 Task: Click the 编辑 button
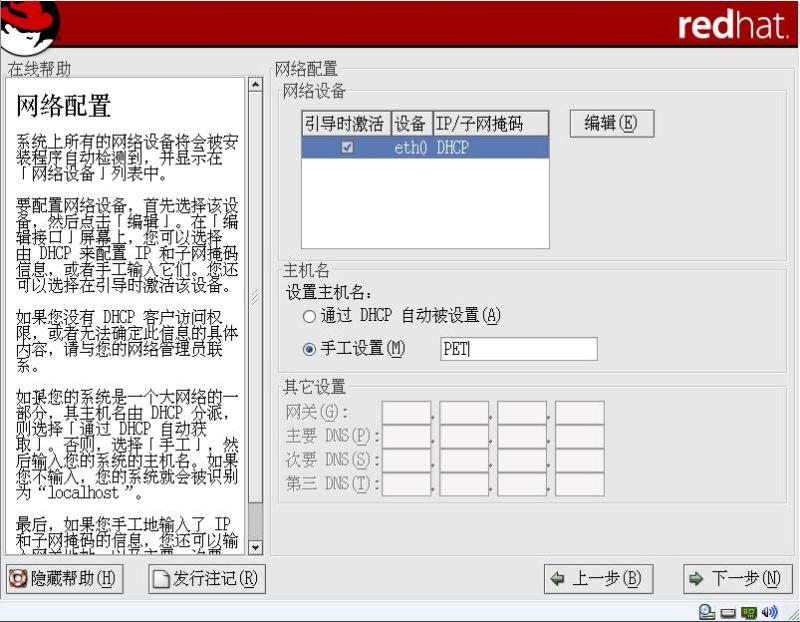click(610, 123)
